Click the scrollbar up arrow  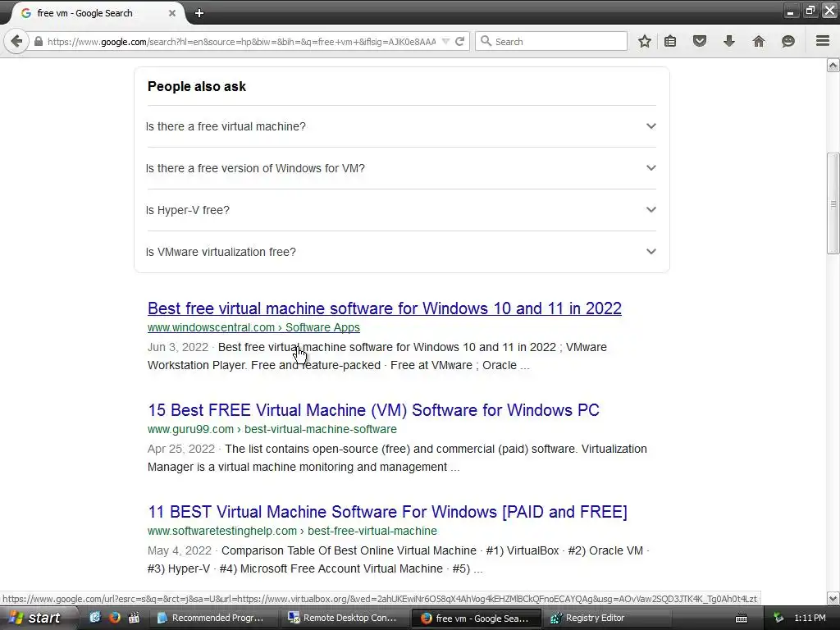833,66
